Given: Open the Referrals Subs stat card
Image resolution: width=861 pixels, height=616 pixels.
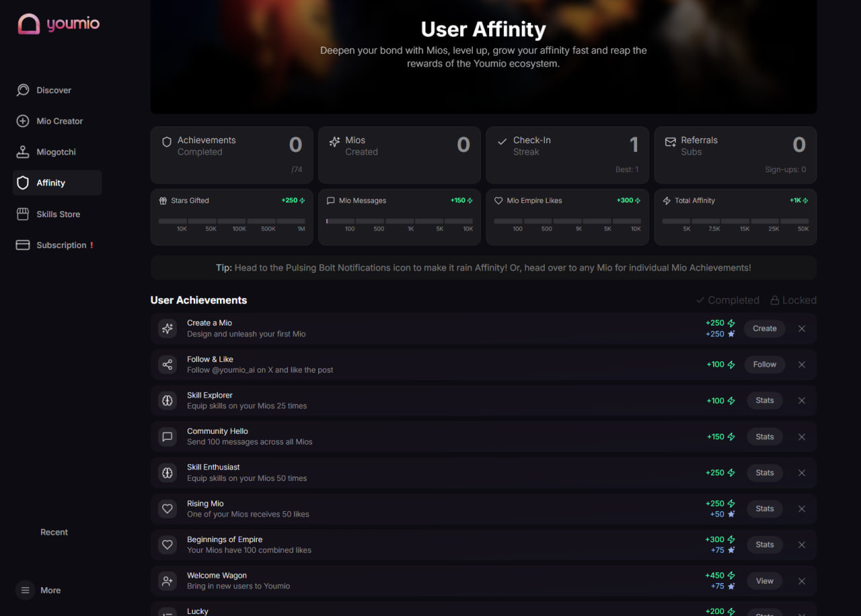Looking at the screenshot, I should pos(735,155).
